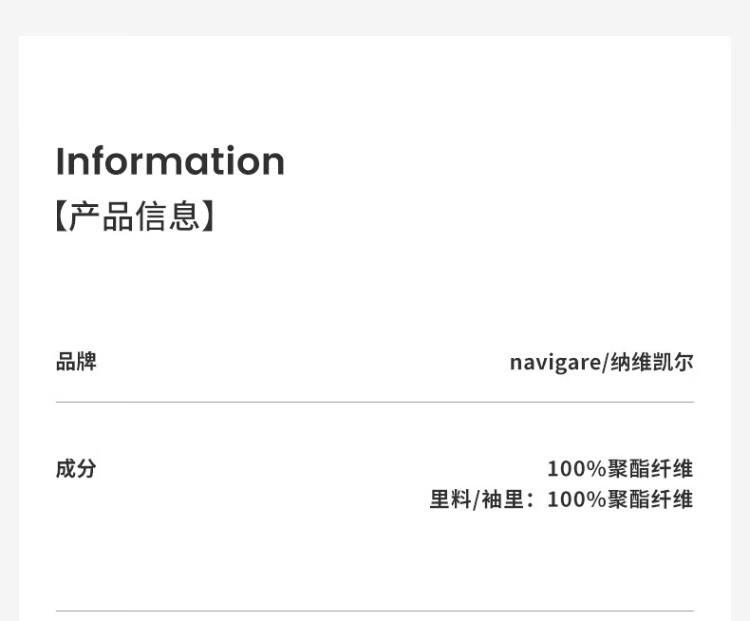Click the 产品 characters in the subtitle
The image size is (750, 621).
point(101,216)
